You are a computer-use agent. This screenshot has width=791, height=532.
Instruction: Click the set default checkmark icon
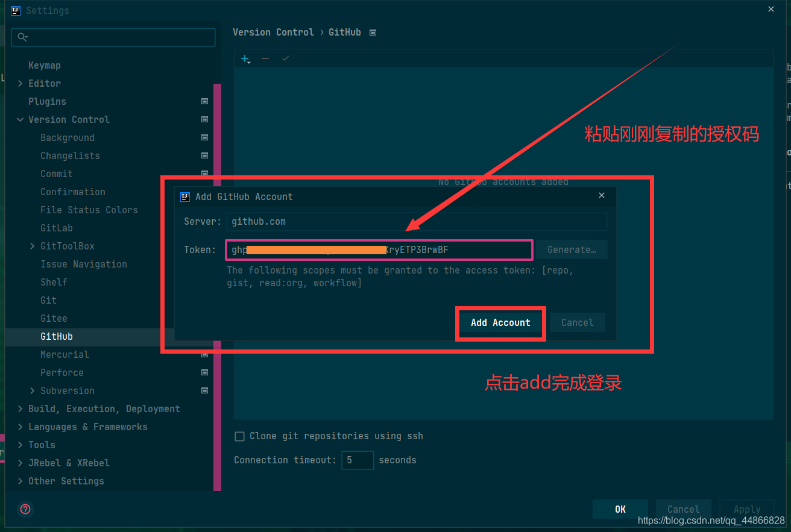tap(285, 58)
